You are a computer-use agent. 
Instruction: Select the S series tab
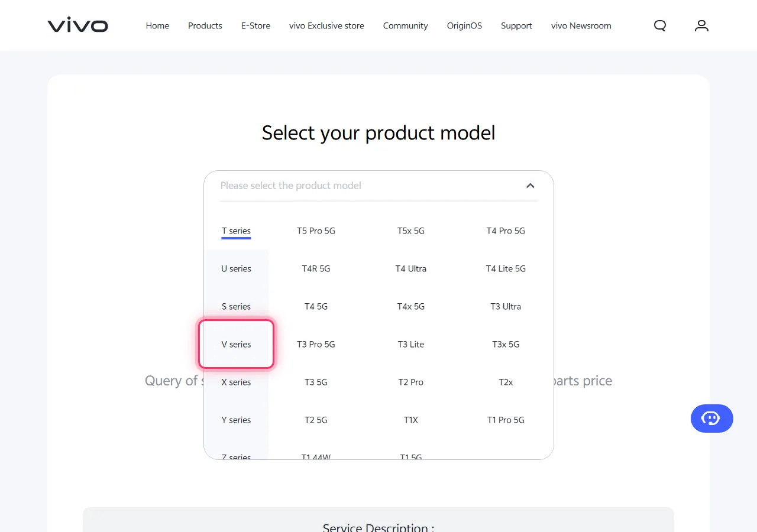coord(236,306)
